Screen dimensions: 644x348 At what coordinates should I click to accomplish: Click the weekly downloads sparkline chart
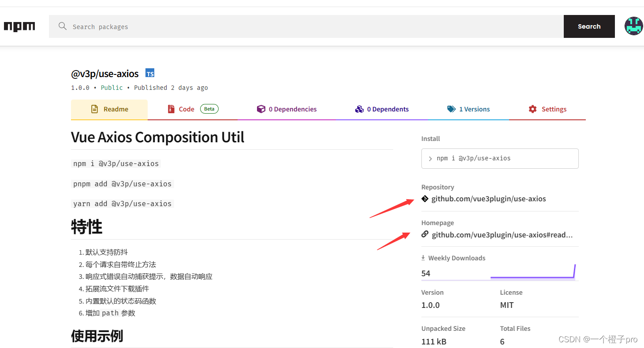(533, 271)
